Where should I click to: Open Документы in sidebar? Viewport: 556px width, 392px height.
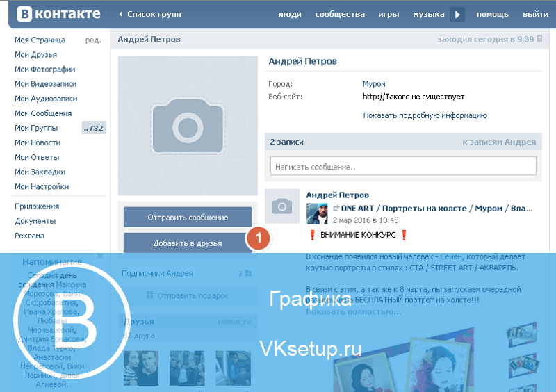tap(35, 221)
